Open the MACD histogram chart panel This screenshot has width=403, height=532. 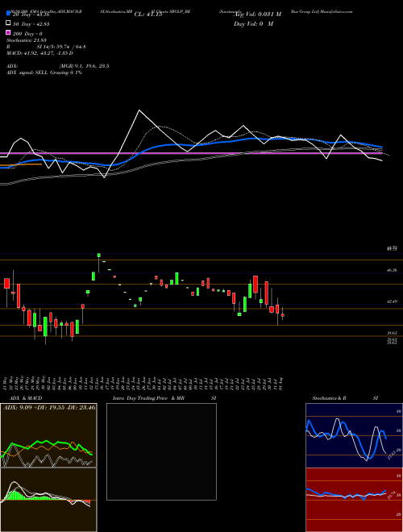point(48,500)
